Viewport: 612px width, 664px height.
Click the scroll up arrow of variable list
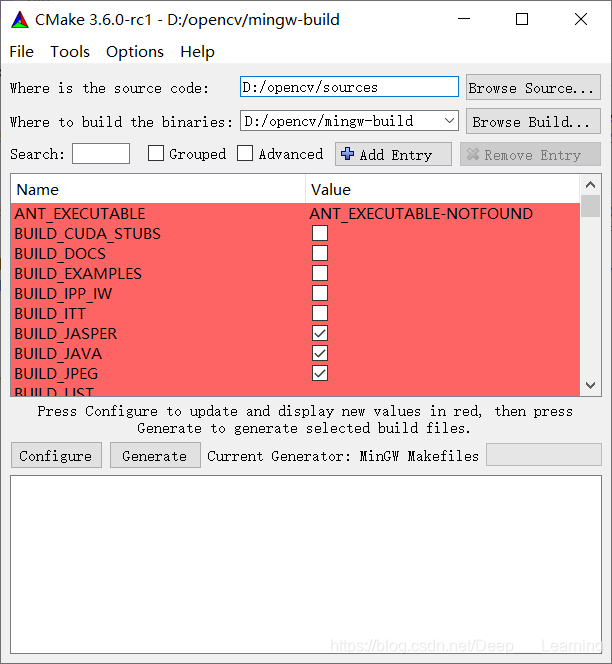[590, 185]
